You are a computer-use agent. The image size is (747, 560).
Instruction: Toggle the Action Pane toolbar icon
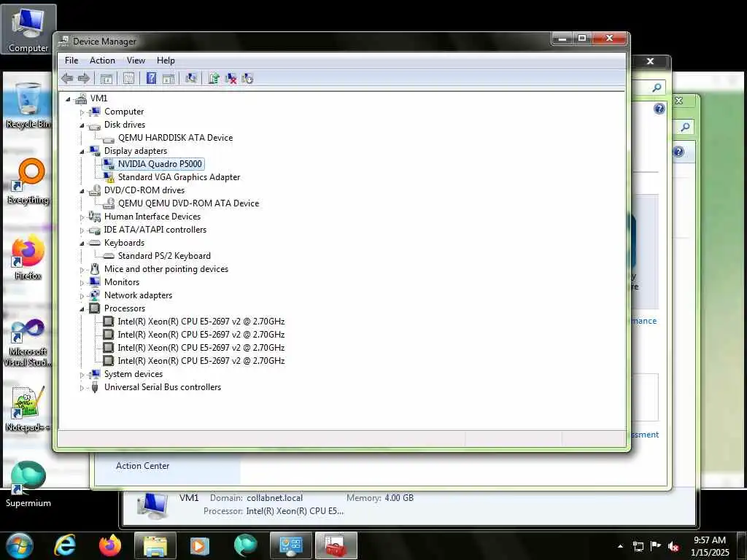(169, 79)
